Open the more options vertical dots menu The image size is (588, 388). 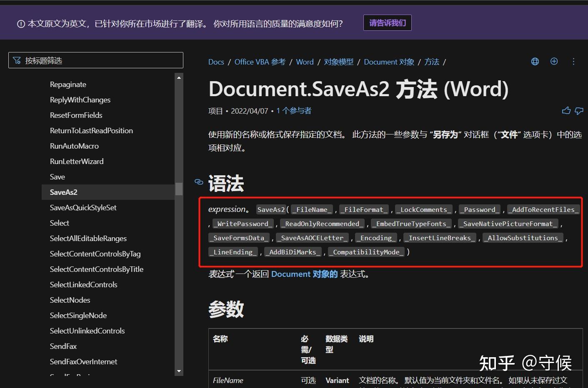573,62
